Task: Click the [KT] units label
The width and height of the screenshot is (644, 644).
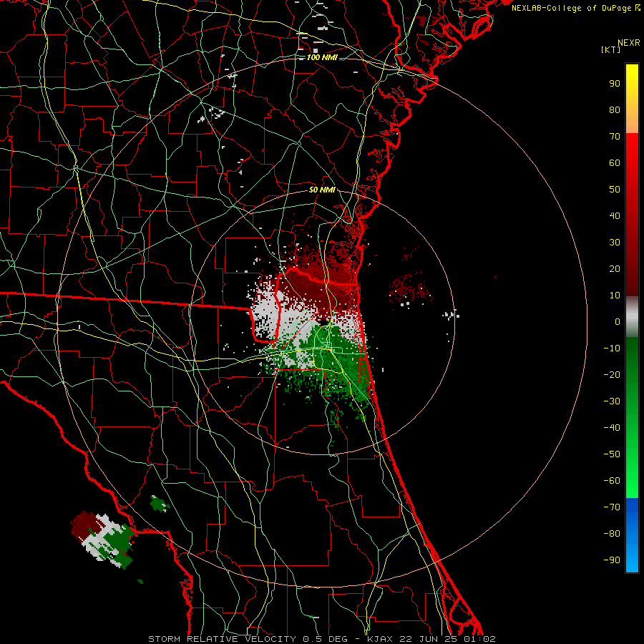Action: [x=610, y=49]
